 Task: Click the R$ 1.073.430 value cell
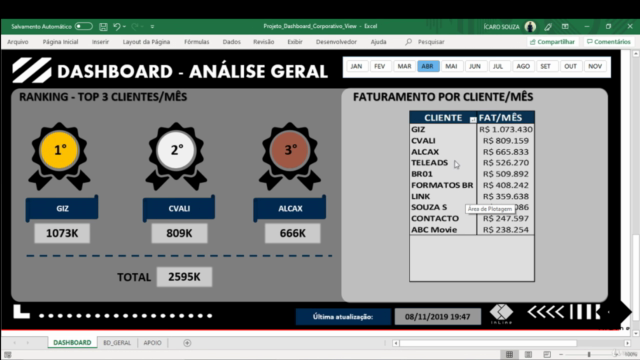506,129
